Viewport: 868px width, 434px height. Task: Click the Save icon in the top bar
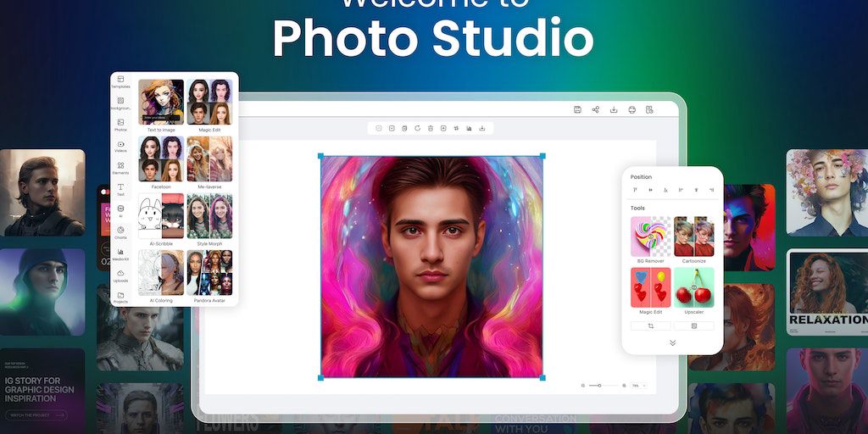577,109
